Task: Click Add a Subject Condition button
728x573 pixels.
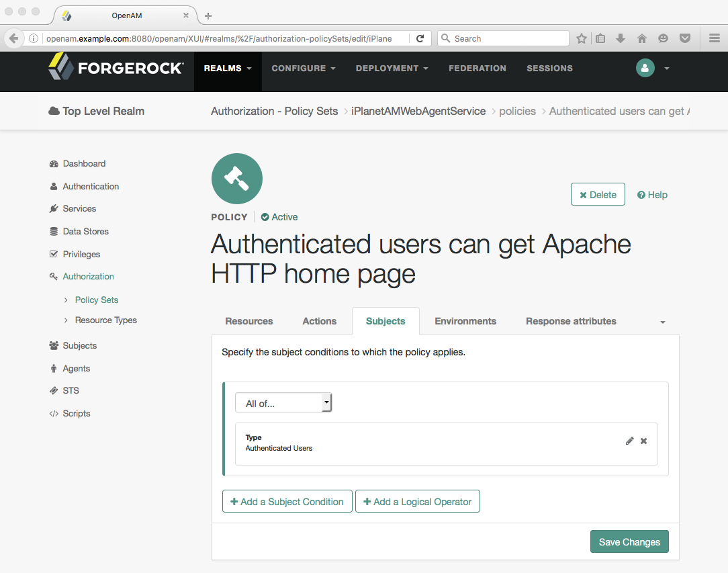Action: [x=287, y=502]
